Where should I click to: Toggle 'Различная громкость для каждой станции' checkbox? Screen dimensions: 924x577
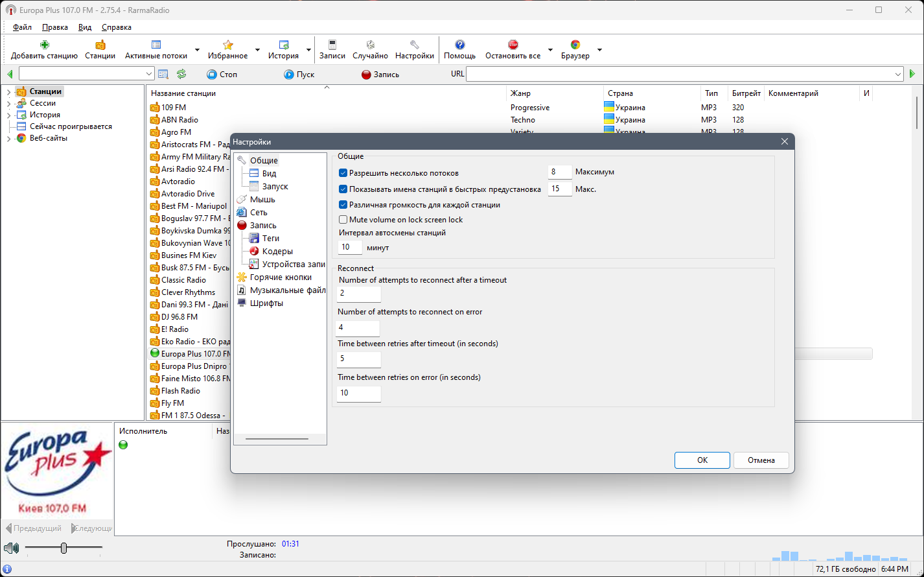coord(343,205)
